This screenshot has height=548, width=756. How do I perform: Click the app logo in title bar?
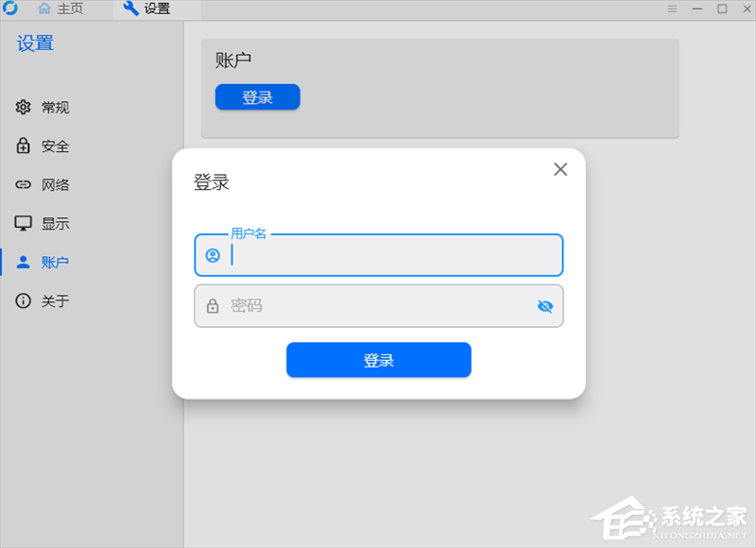[x=9, y=9]
